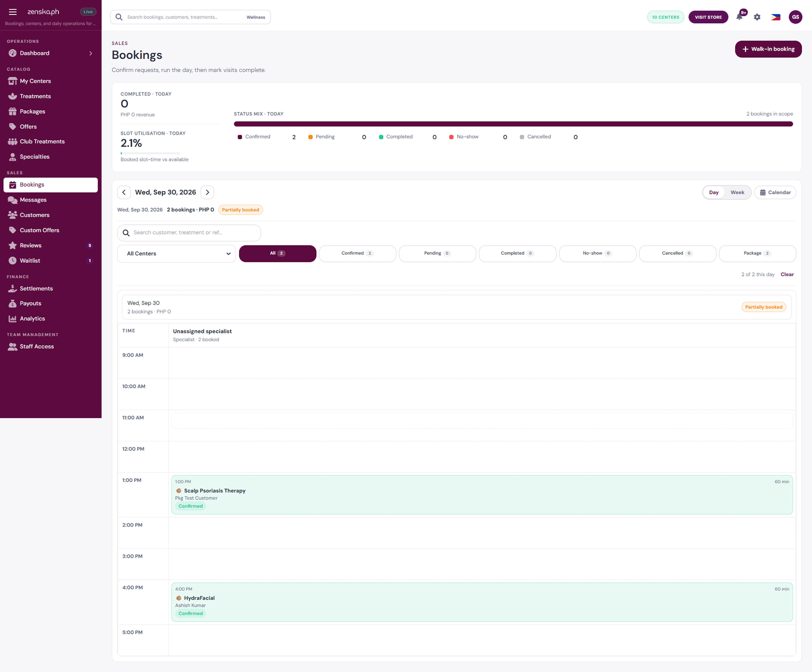Open Payouts sidebar item
The width and height of the screenshot is (812, 672).
51,304
